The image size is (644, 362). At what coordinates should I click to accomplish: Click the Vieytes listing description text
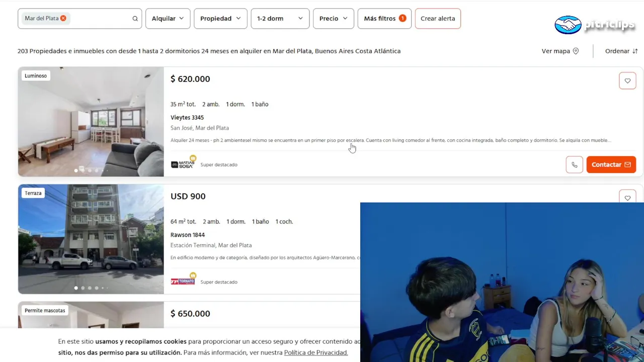391,140
